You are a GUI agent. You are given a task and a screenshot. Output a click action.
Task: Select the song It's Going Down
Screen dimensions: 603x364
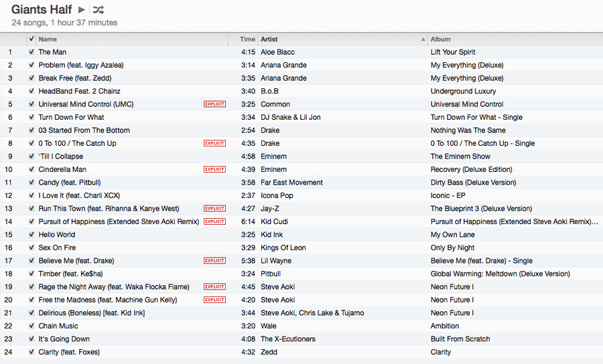tap(64, 339)
